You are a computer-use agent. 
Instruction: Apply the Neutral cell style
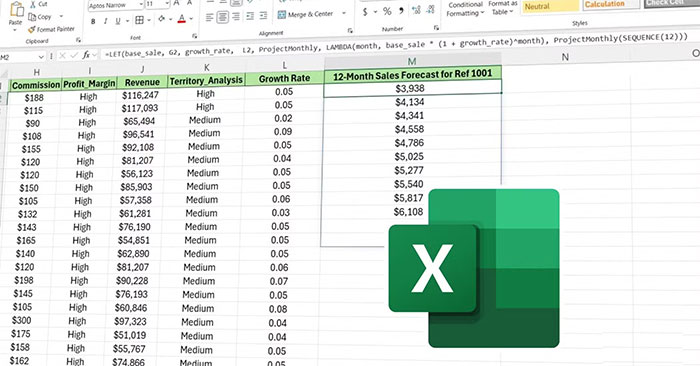[550, 6]
